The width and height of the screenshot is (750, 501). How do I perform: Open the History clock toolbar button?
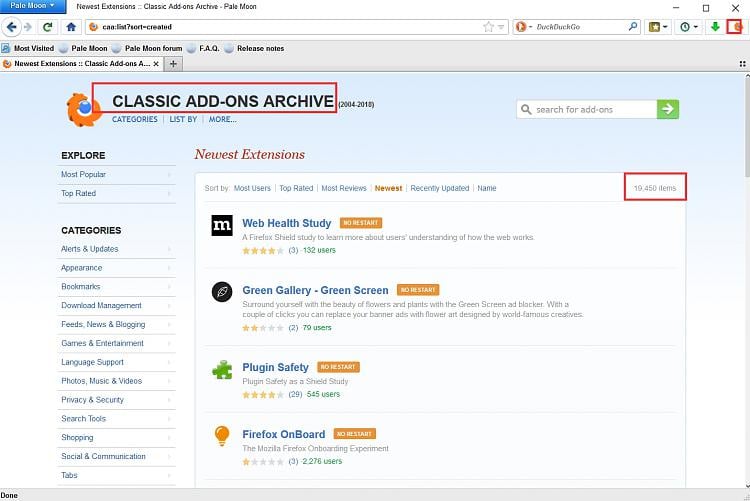(x=689, y=27)
